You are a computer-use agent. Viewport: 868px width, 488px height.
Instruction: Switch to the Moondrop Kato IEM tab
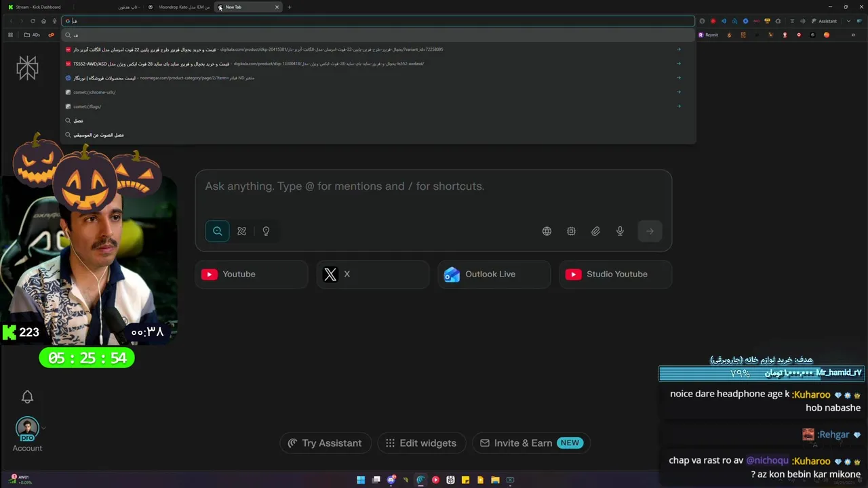click(179, 7)
